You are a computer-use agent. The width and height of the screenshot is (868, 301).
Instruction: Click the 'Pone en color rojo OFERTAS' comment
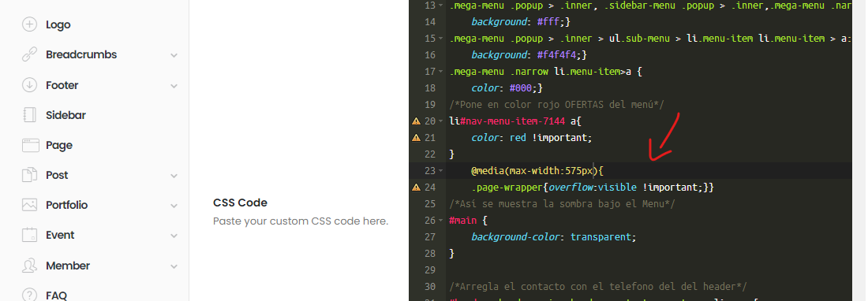[556, 104]
